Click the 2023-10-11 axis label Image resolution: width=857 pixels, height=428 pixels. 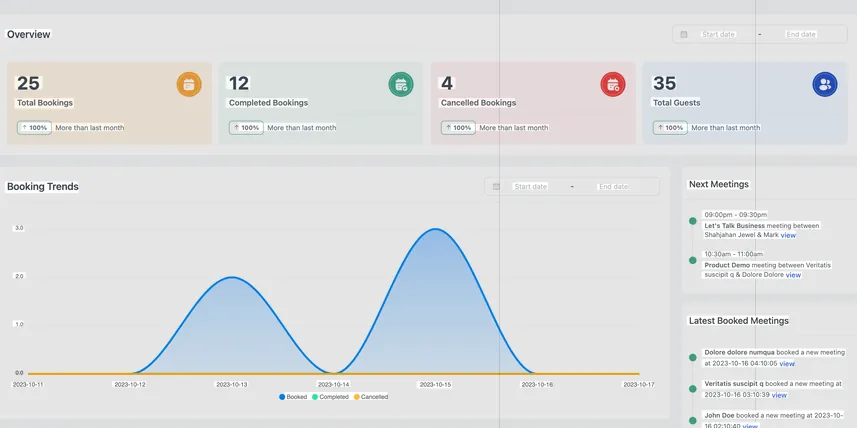point(28,385)
